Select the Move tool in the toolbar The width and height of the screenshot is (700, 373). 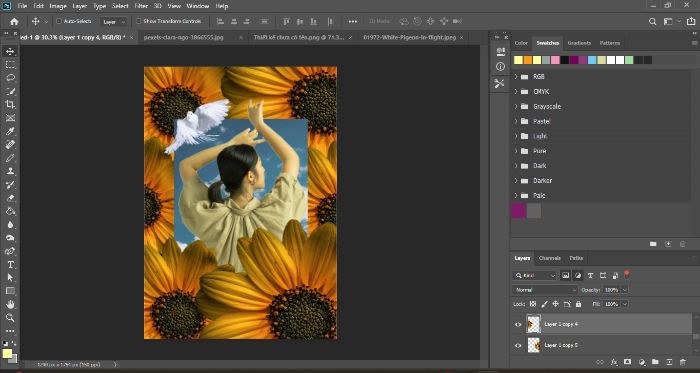(10, 52)
